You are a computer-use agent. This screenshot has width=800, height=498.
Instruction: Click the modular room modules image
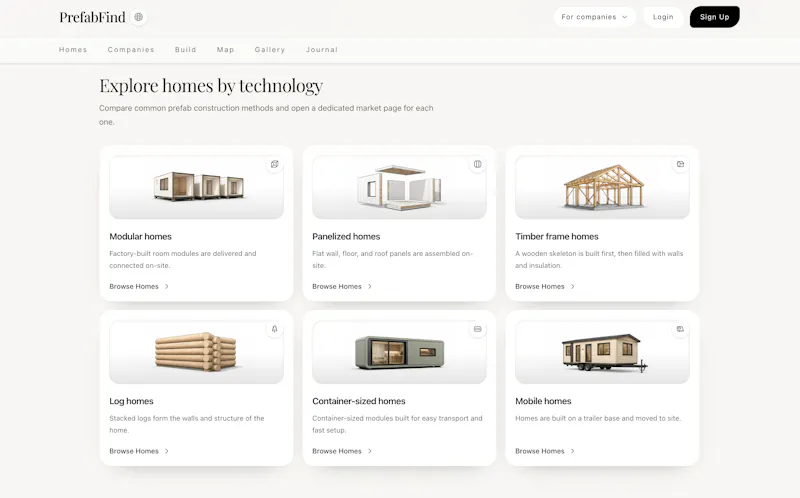point(198,186)
